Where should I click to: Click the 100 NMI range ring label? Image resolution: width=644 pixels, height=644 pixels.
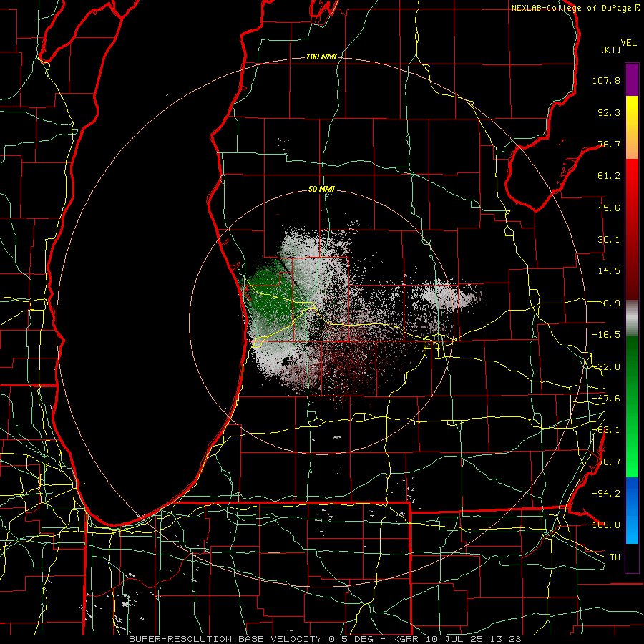click(321, 57)
